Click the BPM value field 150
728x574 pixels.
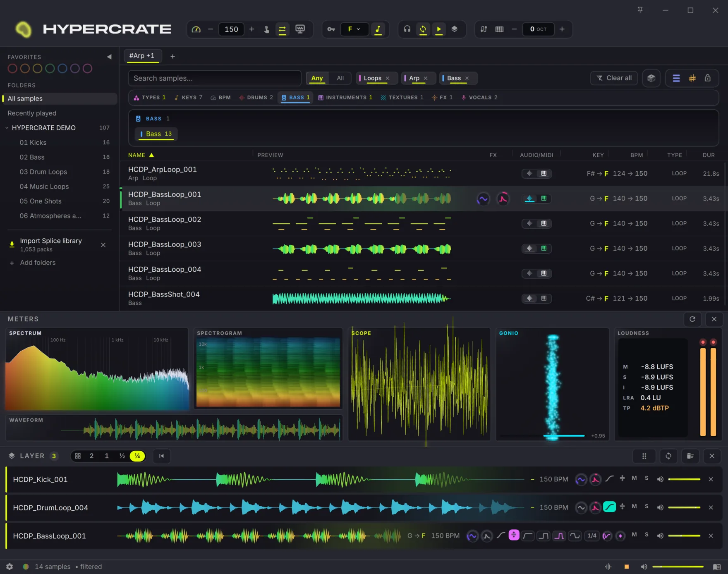tap(231, 29)
